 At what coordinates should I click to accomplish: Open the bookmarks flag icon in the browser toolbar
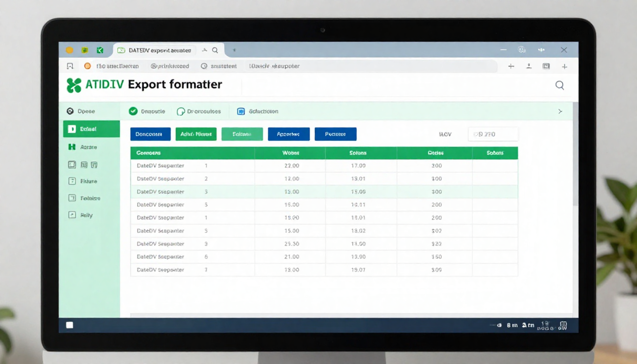[x=70, y=66]
